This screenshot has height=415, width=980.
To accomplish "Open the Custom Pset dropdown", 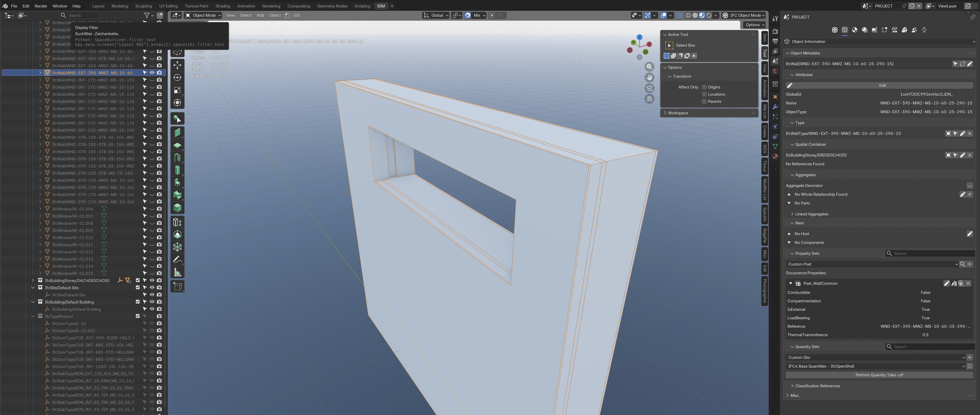I will click(872, 264).
